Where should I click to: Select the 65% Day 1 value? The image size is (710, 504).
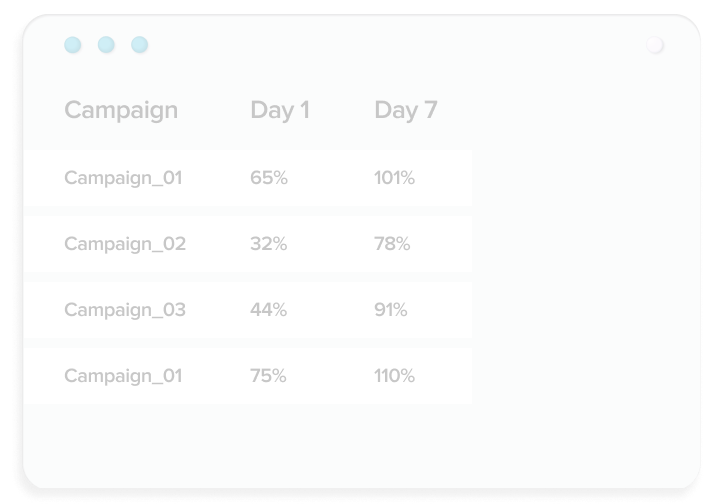click(269, 178)
